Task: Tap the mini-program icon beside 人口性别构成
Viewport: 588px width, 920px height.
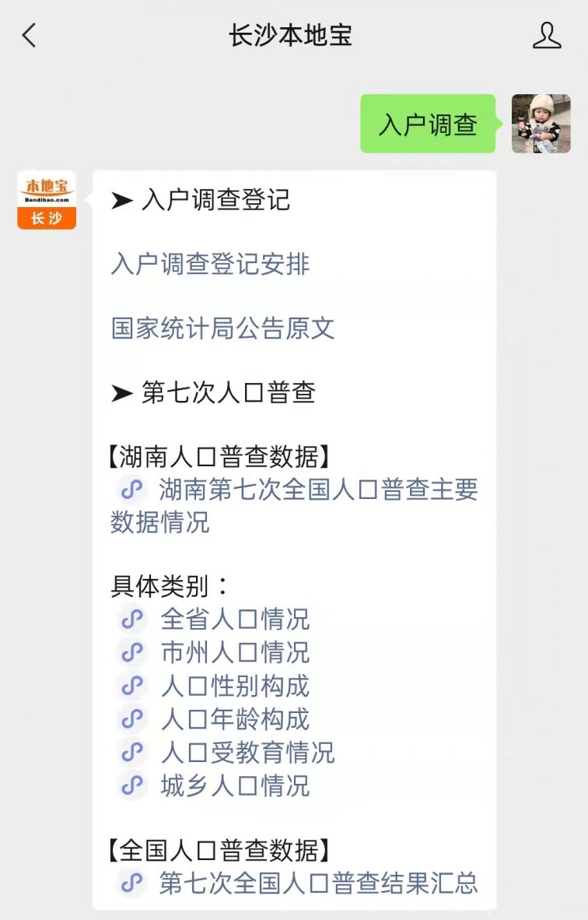Action: pyautogui.click(x=132, y=686)
